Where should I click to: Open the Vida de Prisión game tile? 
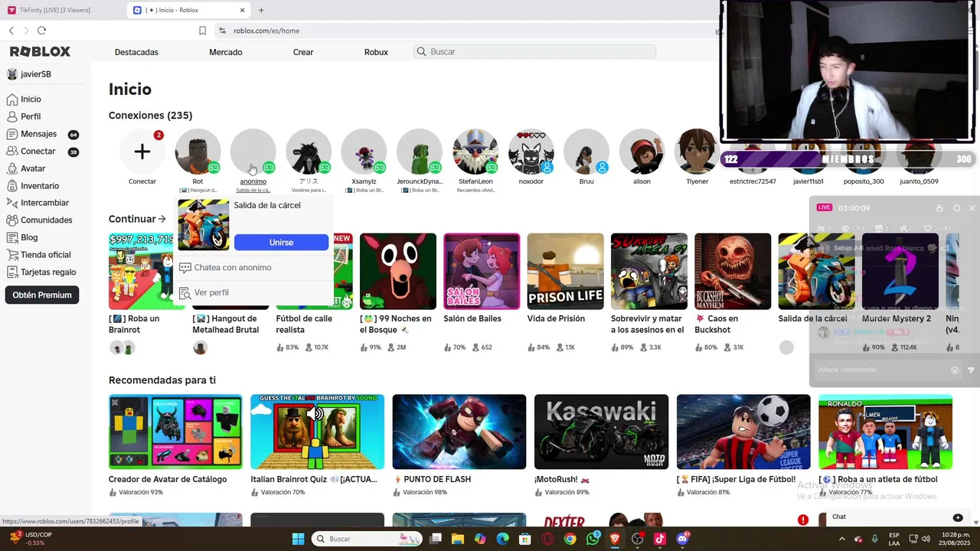coord(565,272)
